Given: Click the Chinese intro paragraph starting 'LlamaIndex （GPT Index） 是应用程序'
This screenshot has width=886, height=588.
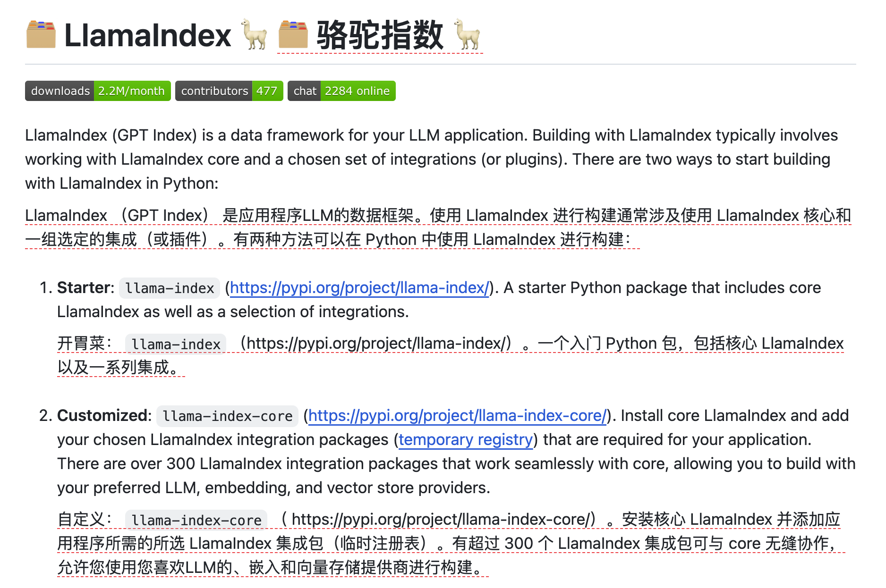Looking at the screenshot, I should click(438, 227).
